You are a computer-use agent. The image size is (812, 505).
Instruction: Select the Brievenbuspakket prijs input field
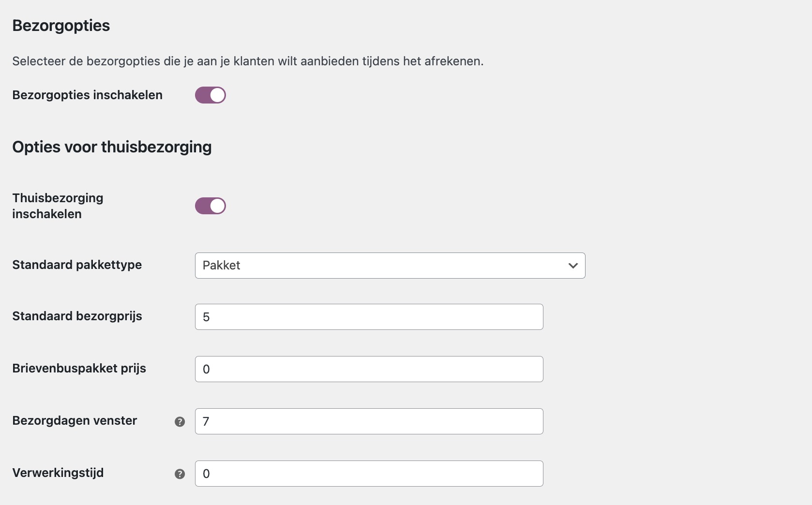point(369,369)
